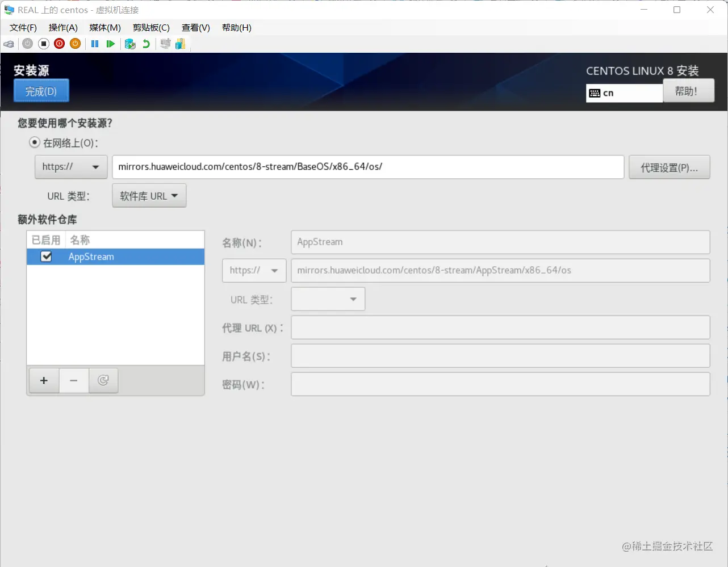Create a checkpoint with the server icon
Viewport: 728px width, 567px height.
pyautogui.click(x=130, y=44)
